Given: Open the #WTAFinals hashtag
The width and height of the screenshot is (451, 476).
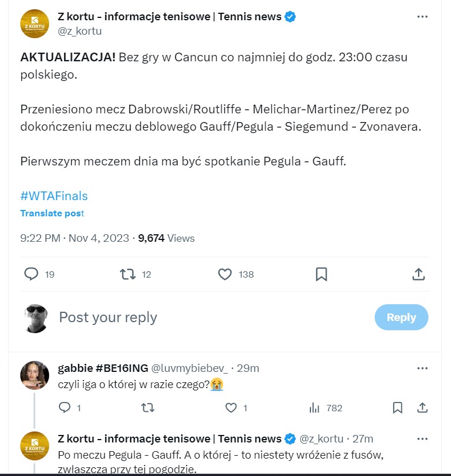Looking at the screenshot, I should click(54, 195).
